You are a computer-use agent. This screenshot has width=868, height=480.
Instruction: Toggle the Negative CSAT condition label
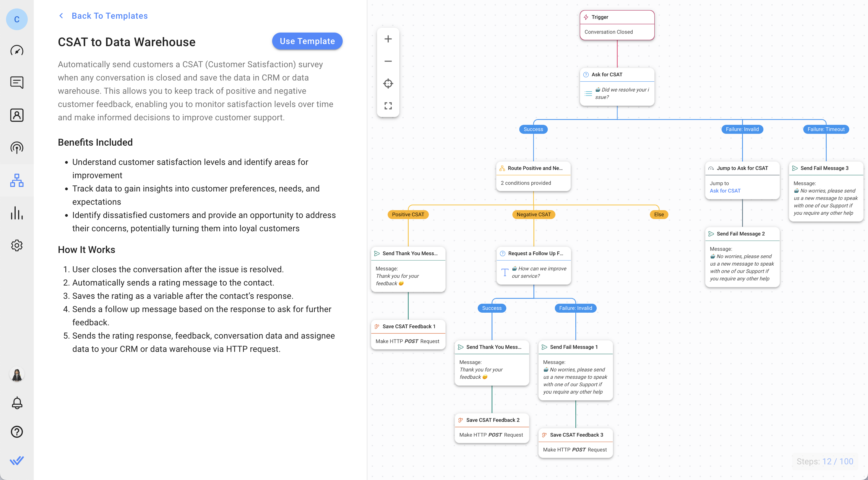(x=532, y=214)
